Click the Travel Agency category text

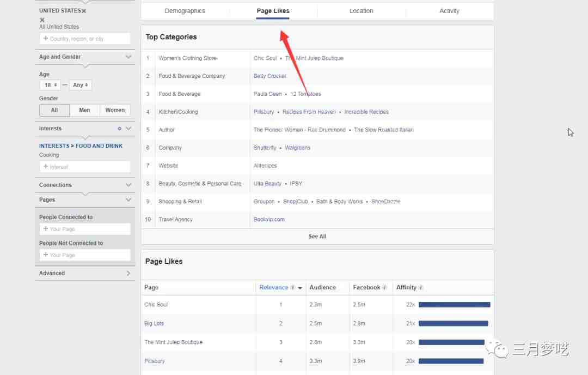[175, 220]
